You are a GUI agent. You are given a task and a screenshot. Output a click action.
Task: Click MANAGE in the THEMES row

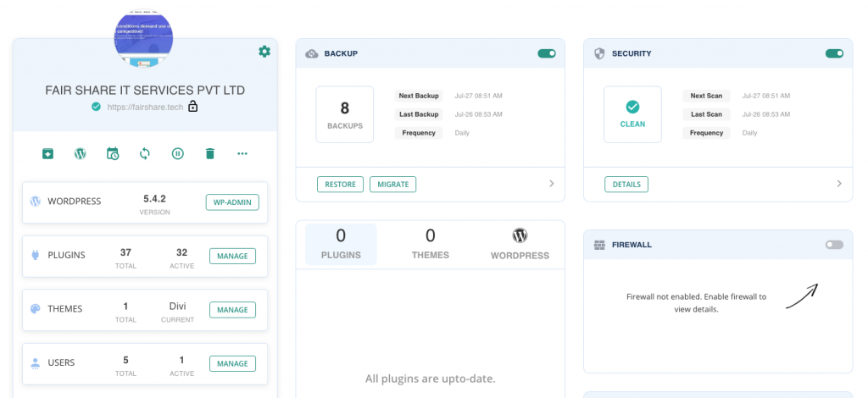click(x=232, y=310)
